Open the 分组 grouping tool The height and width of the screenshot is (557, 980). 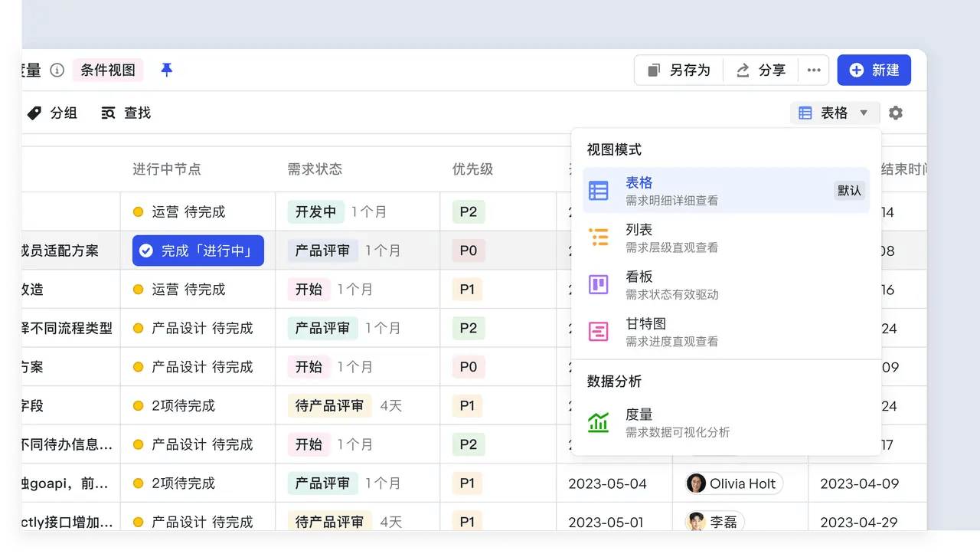tap(52, 113)
